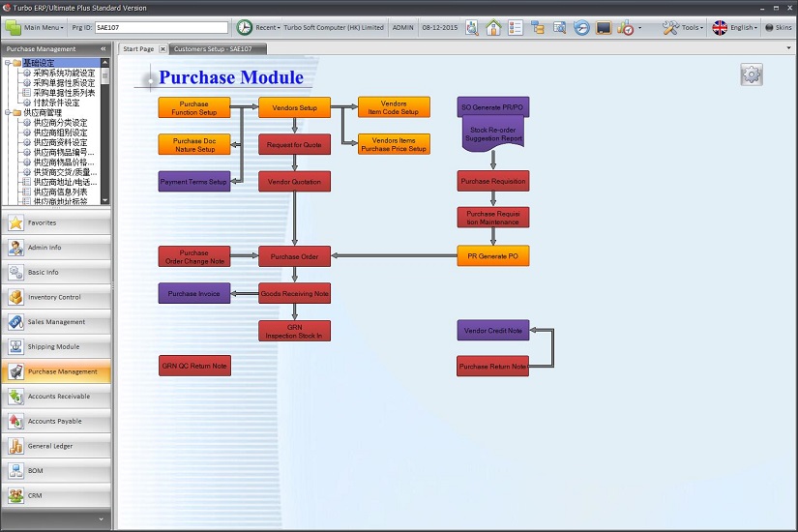Open SO Generate PR/PO box
Viewport: 798px width, 532px height.
point(492,107)
